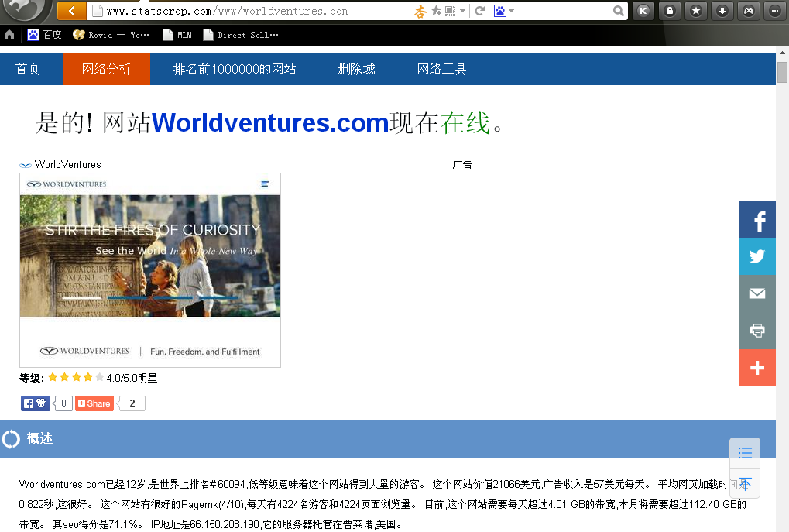Open dropdown arrow next to QR code icon

462,11
